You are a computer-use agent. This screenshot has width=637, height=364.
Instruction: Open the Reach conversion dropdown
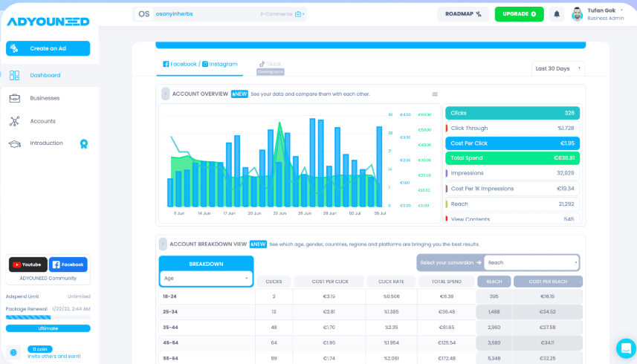pyautogui.click(x=531, y=262)
